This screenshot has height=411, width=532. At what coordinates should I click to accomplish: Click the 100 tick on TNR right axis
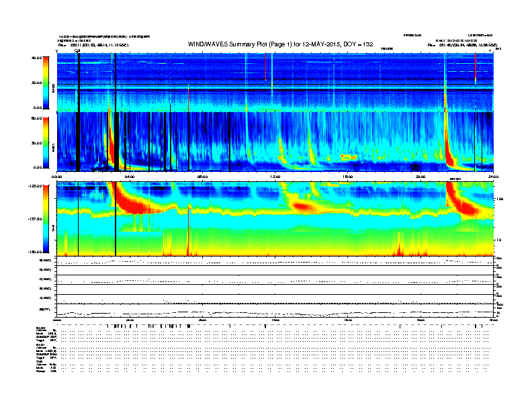[x=499, y=199]
